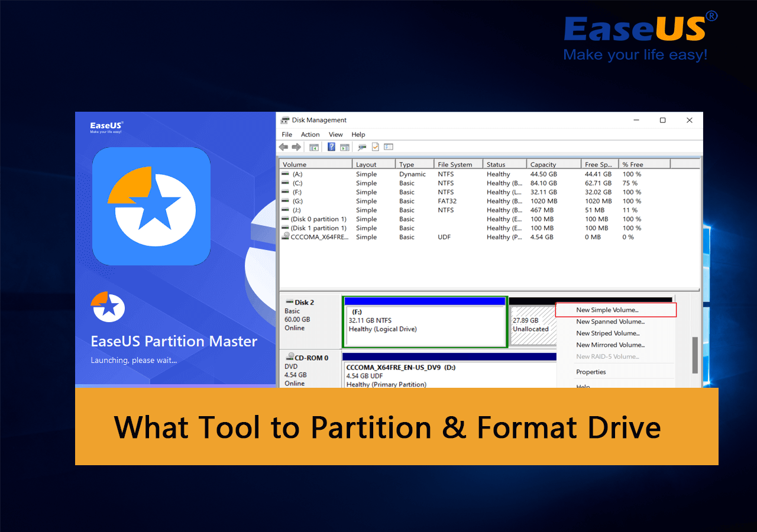Open the Action menu
The width and height of the screenshot is (757, 532).
point(310,134)
